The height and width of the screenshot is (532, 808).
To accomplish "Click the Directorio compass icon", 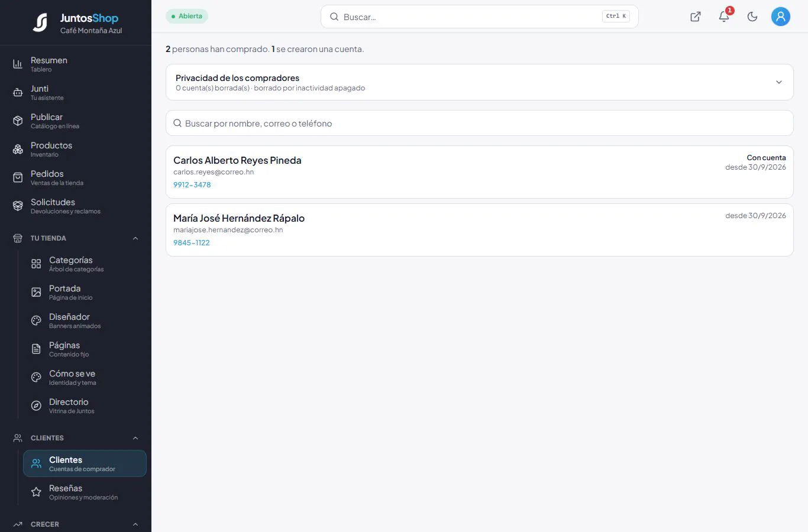I will click(x=36, y=406).
